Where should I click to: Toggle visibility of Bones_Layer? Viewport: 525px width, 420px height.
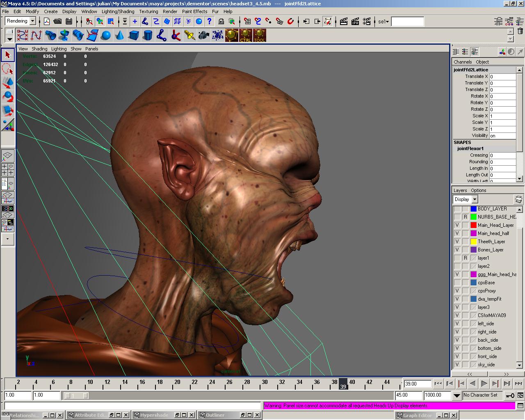(457, 250)
